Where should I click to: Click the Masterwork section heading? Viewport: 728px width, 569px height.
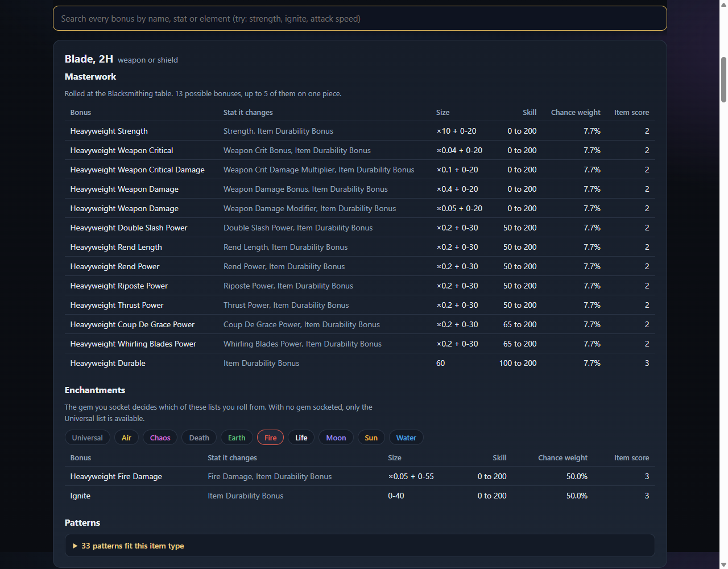click(90, 76)
